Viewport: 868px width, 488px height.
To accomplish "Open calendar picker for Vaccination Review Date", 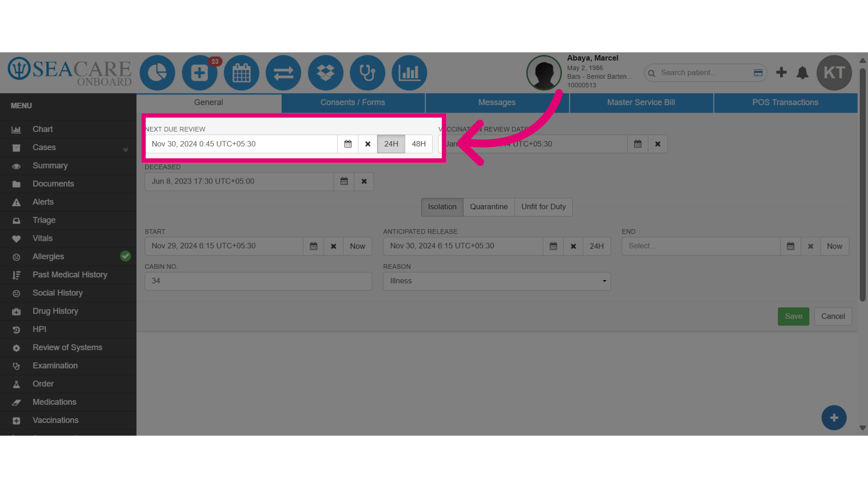I will tap(638, 144).
